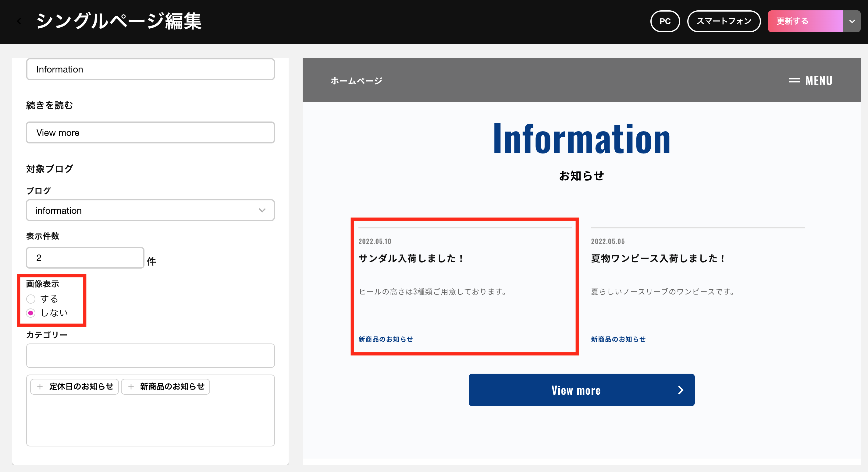The height and width of the screenshot is (472, 868).
Task: Click the arrow icon on View more button
Action: [x=680, y=390]
